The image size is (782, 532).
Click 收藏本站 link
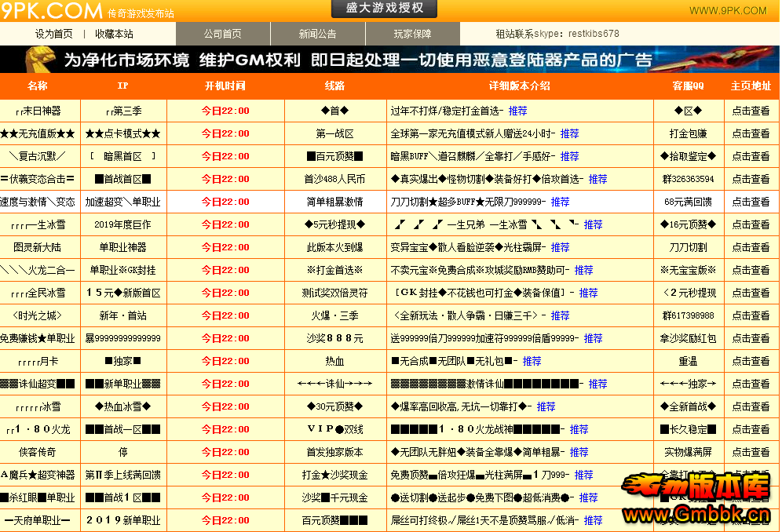coord(115,34)
